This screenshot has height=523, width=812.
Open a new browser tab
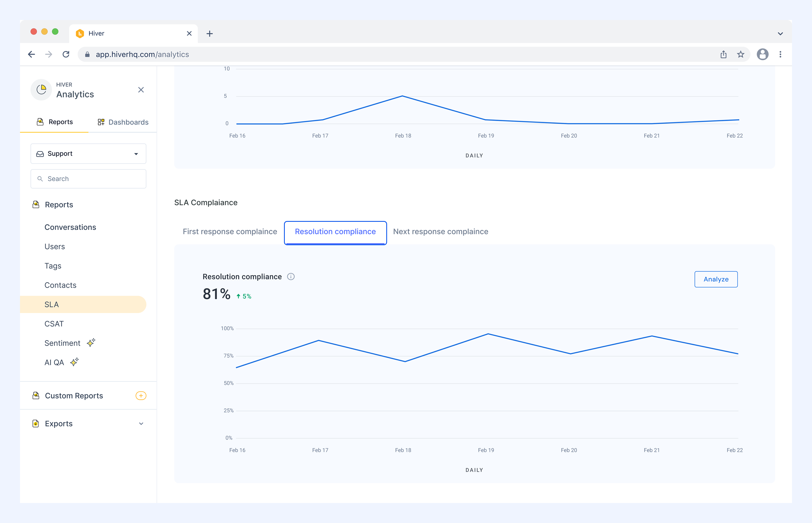click(210, 34)
